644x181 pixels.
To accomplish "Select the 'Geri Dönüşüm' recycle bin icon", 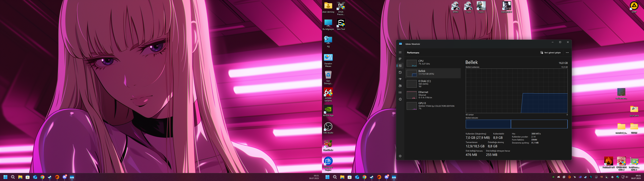I will pyautogui.click(x=328, y=78).
